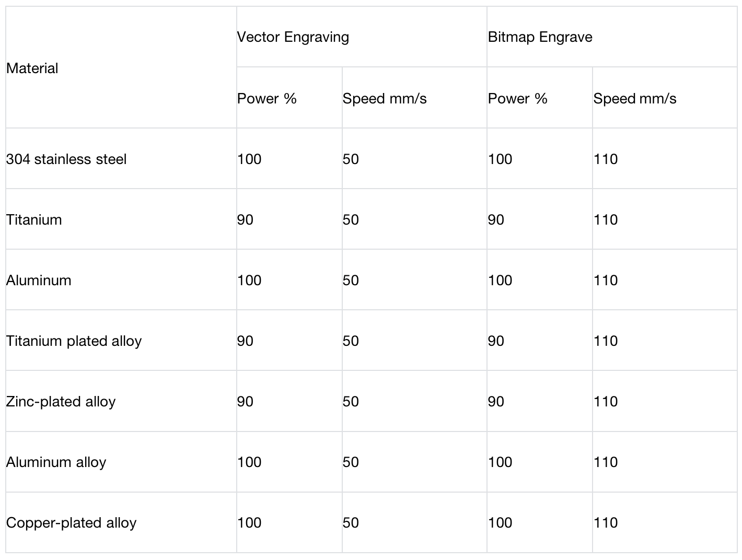Image resolution: width=742 pixels, height=560 pixels.
Task: Click bitmap speed value for Titanium row
Action: 606,220
